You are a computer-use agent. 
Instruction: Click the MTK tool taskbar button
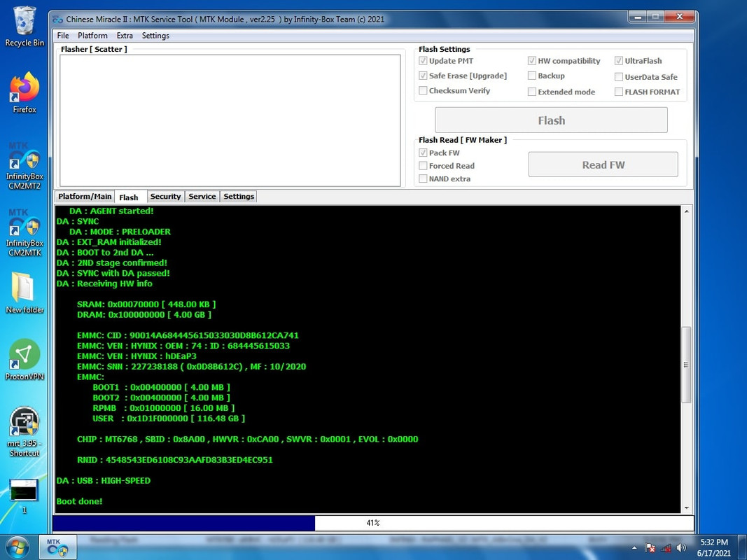click(x=57, y=547)
